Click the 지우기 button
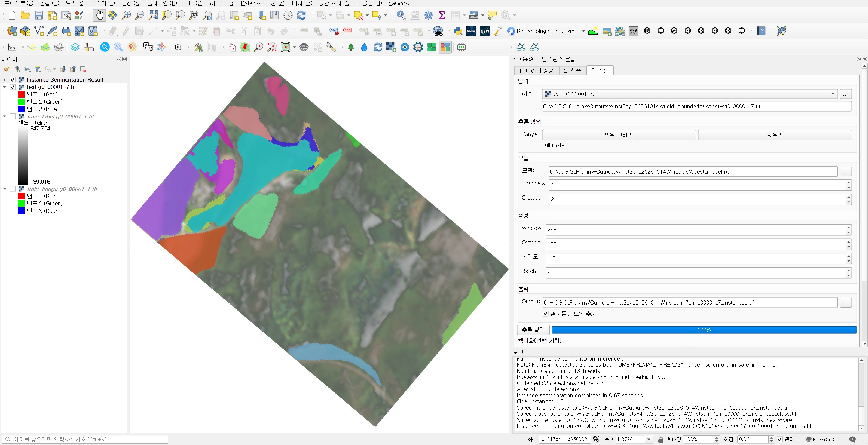This screenshot has width=868, height=445. (775, 135)
